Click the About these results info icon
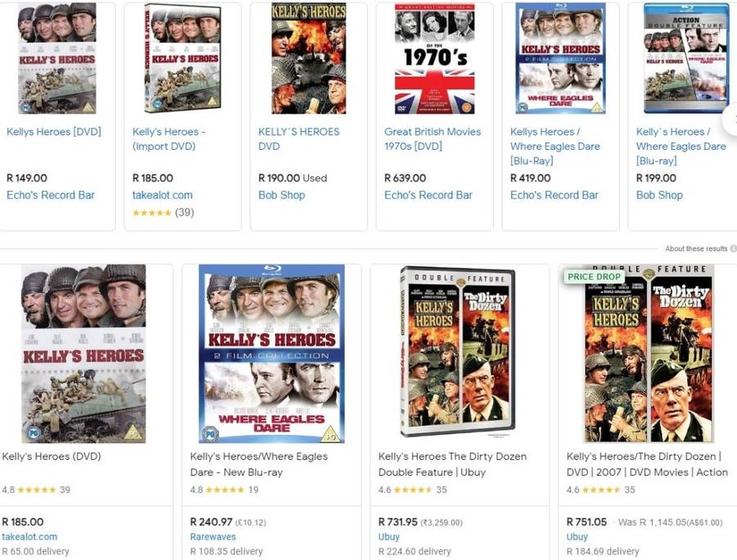 tap(733, 249)
